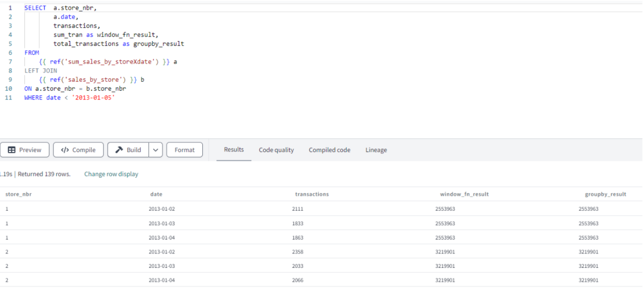Click the code brackets icon on Compile
The image size is (644, 289).
(65, 150)
